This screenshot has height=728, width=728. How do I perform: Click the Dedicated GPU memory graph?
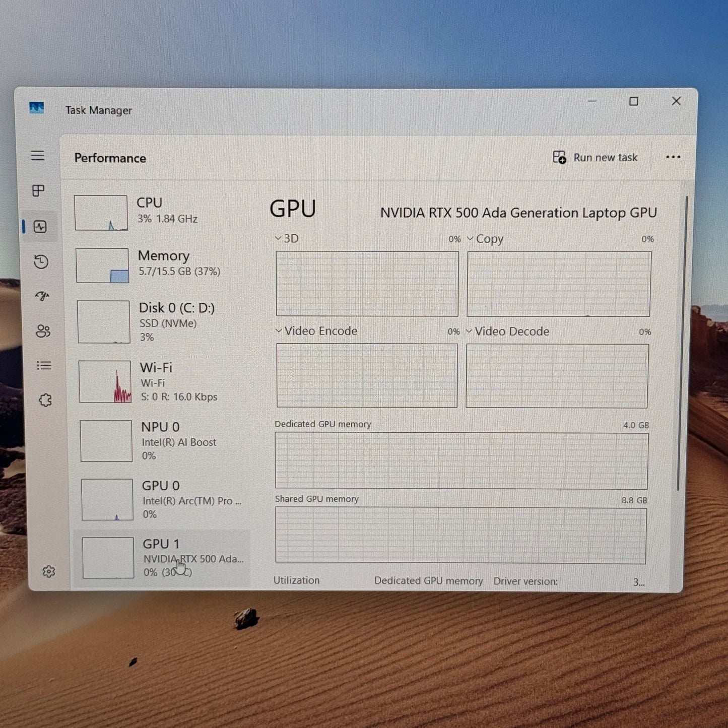[461, 461]
